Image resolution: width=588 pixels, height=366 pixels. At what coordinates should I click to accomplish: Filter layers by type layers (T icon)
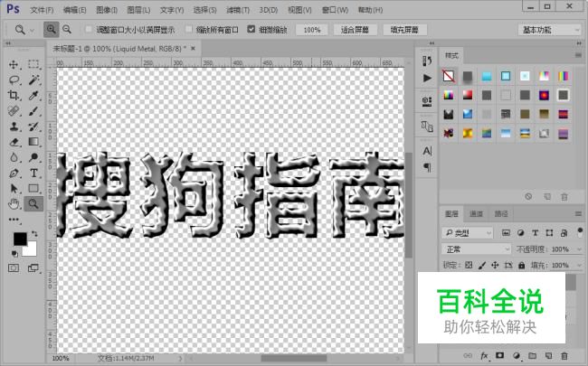pyautogui.click(x=536, y=233)
